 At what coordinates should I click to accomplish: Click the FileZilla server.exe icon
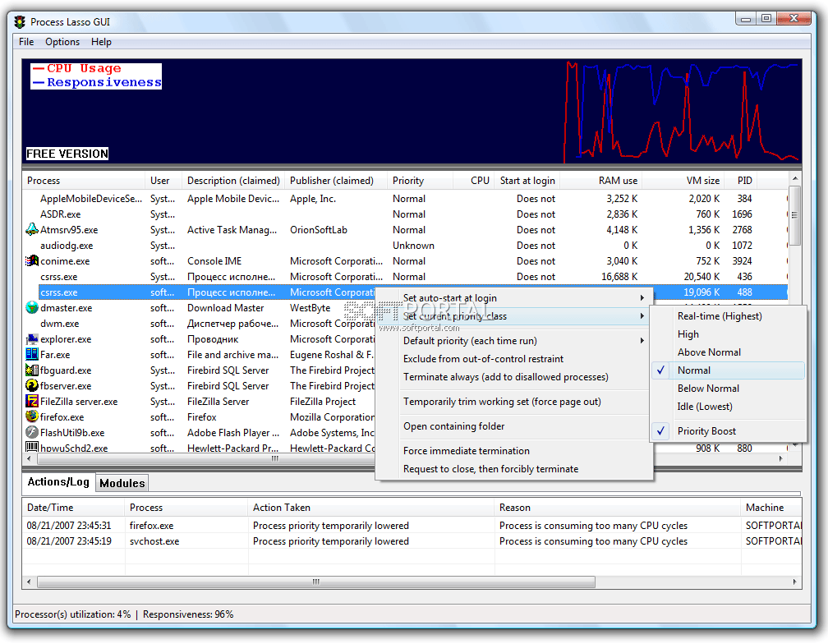[32, 401]
